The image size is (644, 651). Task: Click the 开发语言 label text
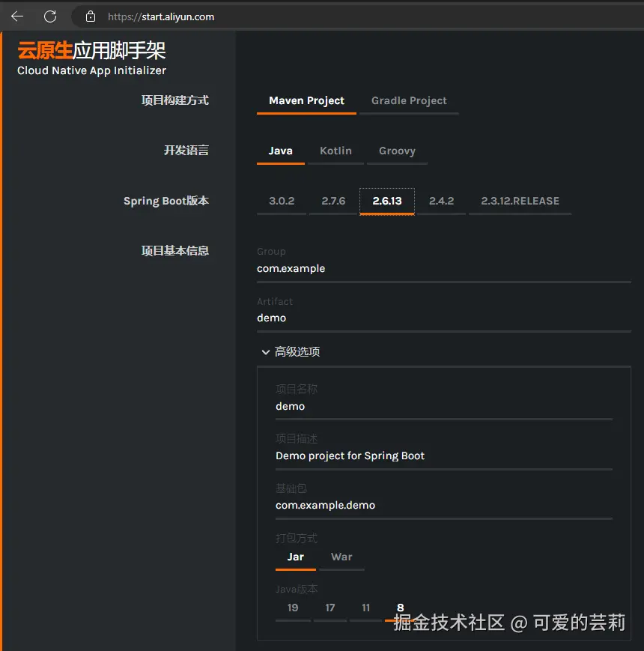point(186,151)
